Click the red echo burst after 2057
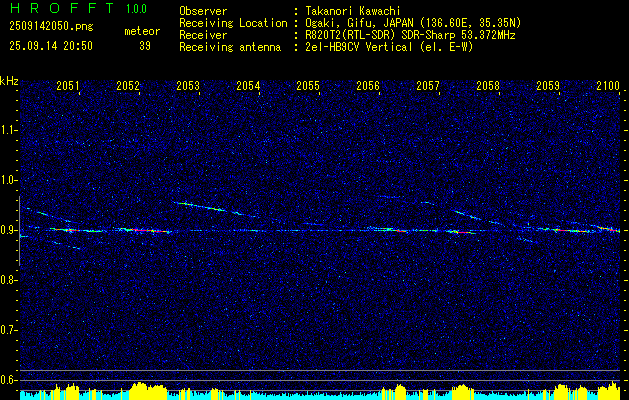 pos(461,232)
